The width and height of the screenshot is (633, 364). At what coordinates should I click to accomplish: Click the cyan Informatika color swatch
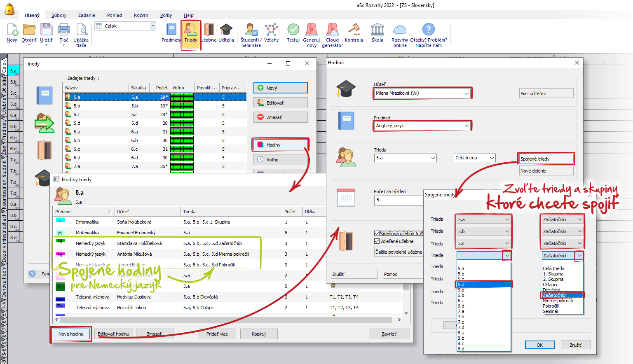[60, 221]
